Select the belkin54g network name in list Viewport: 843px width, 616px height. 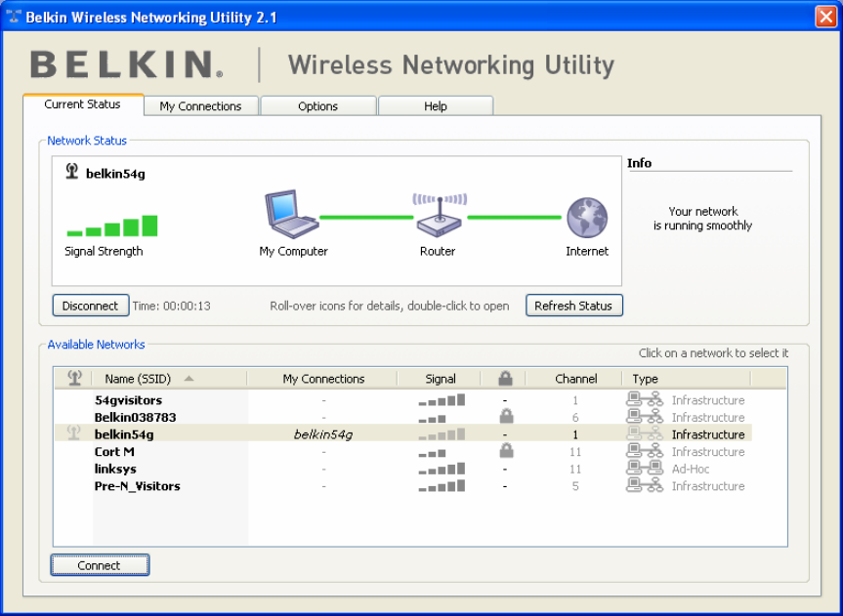[124, 434]
